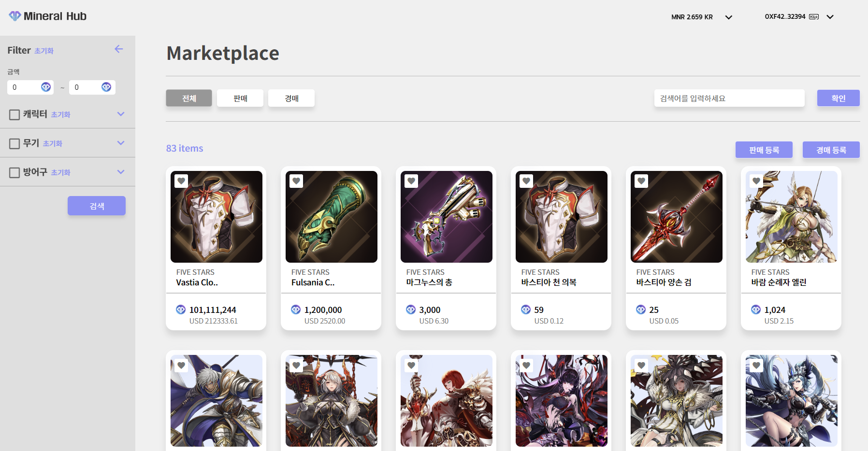Open the MNR 2.659 KR dropdown
868x451 pixels.
[729, 17]
